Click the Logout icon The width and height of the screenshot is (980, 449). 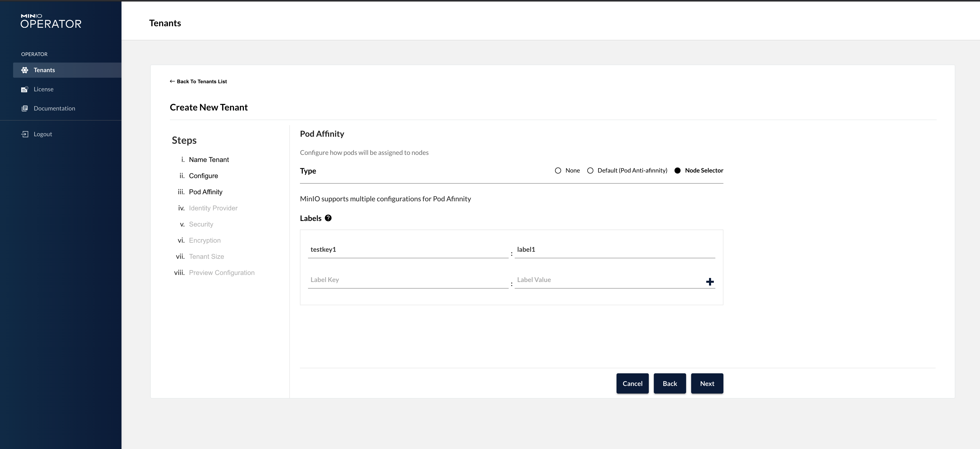pos(25,134)
